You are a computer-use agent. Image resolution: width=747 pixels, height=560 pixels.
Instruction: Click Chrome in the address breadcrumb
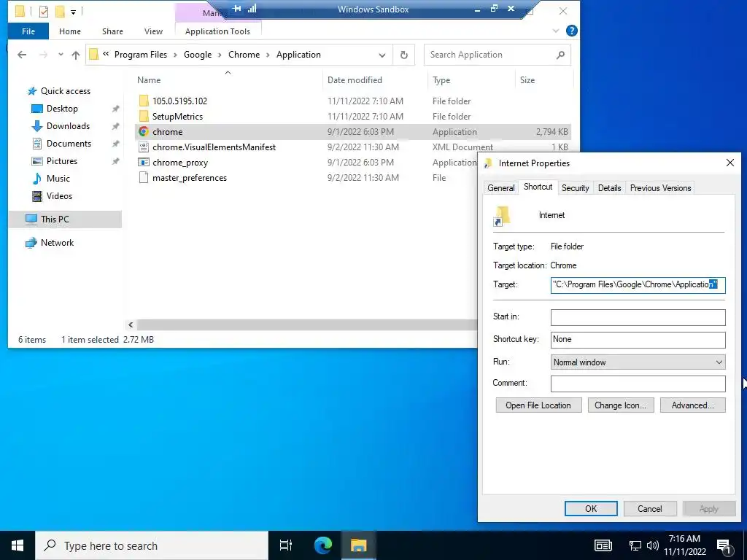pos(244,55)
